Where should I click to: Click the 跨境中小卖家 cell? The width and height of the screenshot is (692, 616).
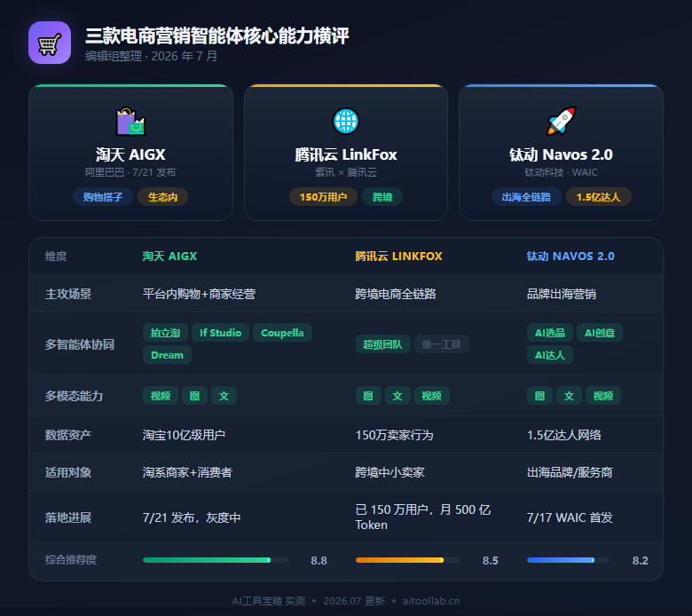[x=390, y=472]
